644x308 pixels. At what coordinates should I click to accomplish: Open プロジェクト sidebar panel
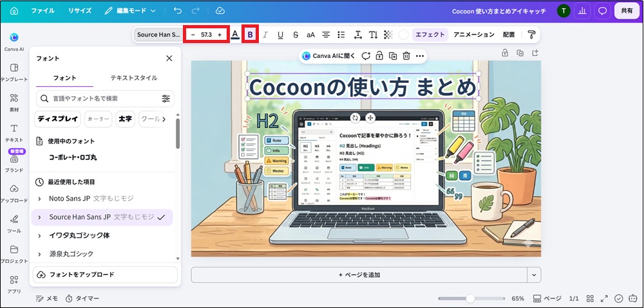tap(14, 254)
